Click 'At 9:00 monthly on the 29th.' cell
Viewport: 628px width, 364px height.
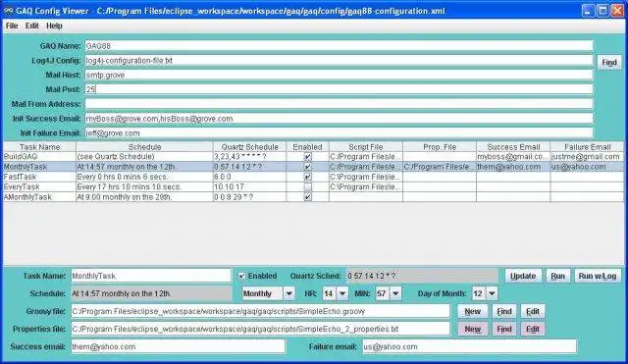click(x=144, y=197)
